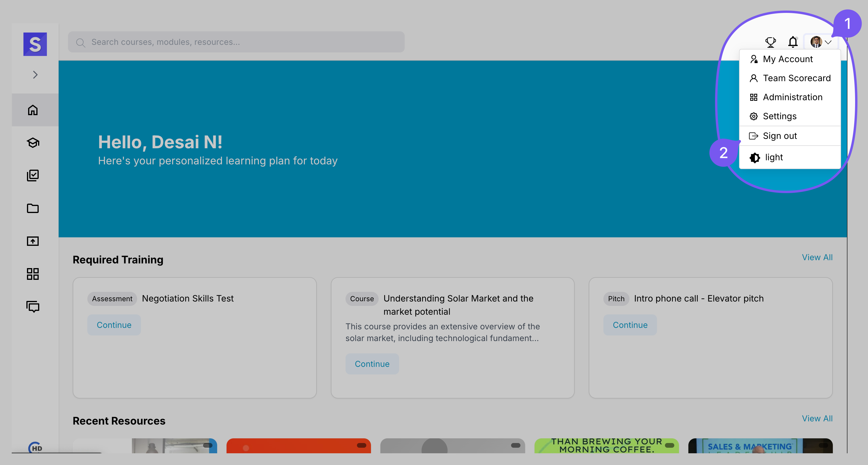Click the search courses input field

236,42
